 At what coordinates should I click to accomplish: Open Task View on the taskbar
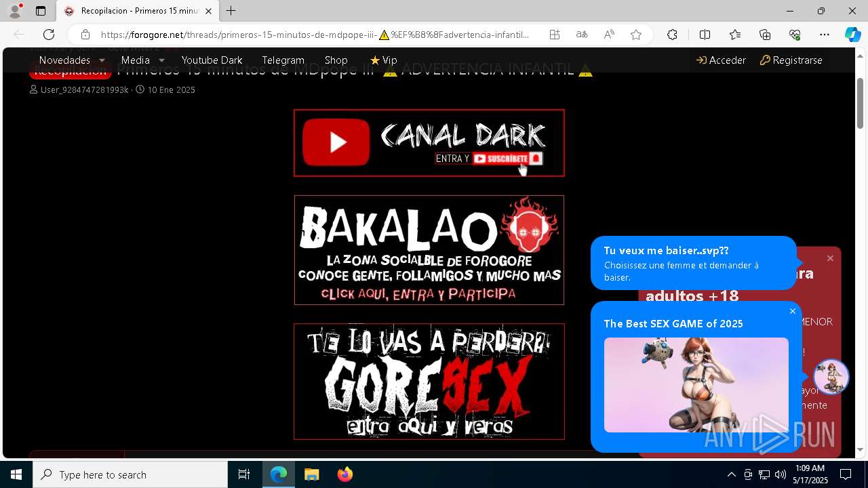(244, 474)
